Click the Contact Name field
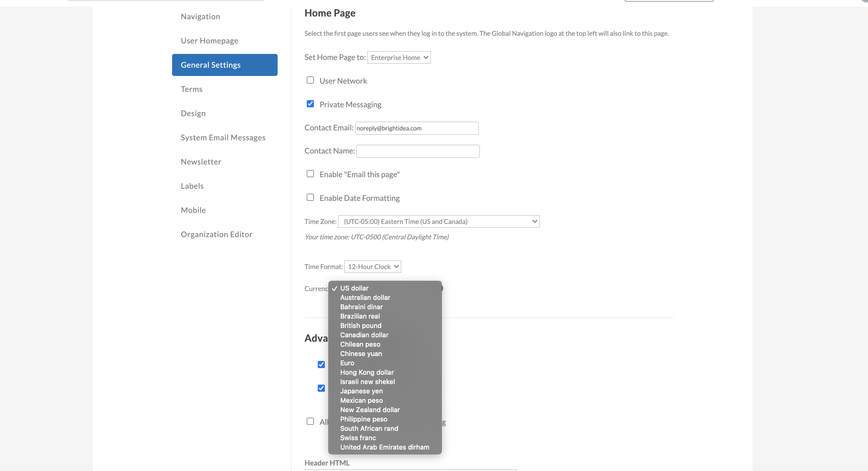The image size is (868, 471). (x=418, y=151)
